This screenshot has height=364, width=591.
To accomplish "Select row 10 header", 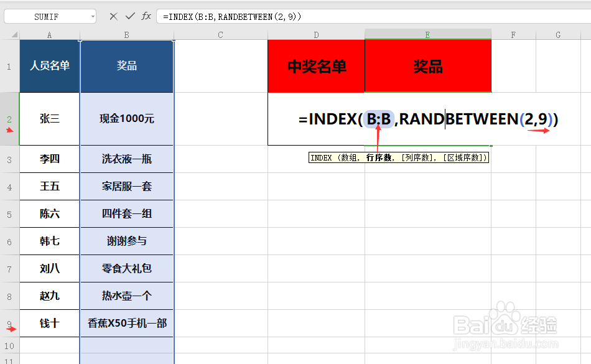I will tap(9, 345).
